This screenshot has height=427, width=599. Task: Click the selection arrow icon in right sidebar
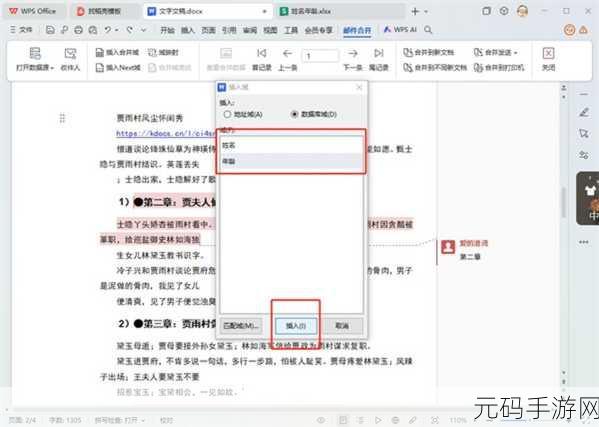tap(584, 133)
